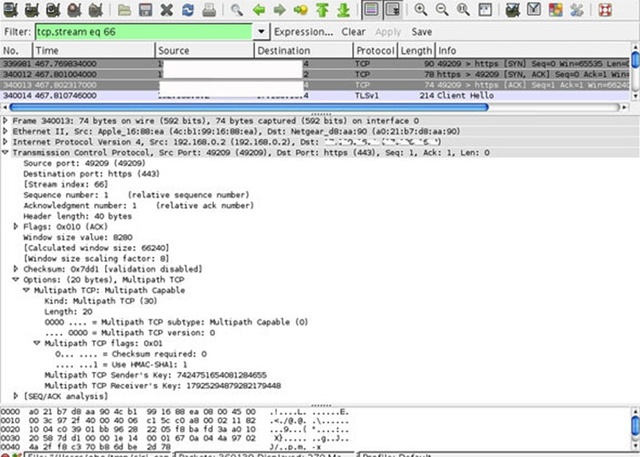Print packets printer icon
This screenshot has height=457, width=640.
pos(209,9)
